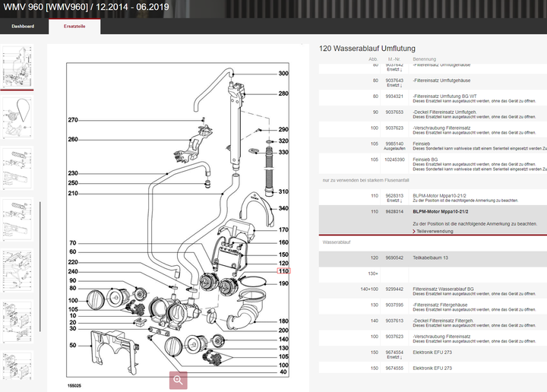Click the thumbnail sidebar scrollbar
This screenshot has width=547, height=392.
pos(40,267)
